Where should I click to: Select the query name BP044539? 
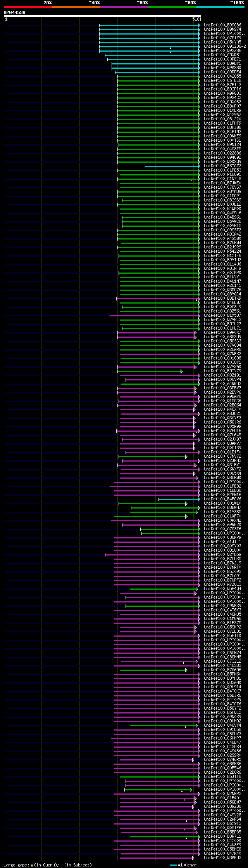15,12
